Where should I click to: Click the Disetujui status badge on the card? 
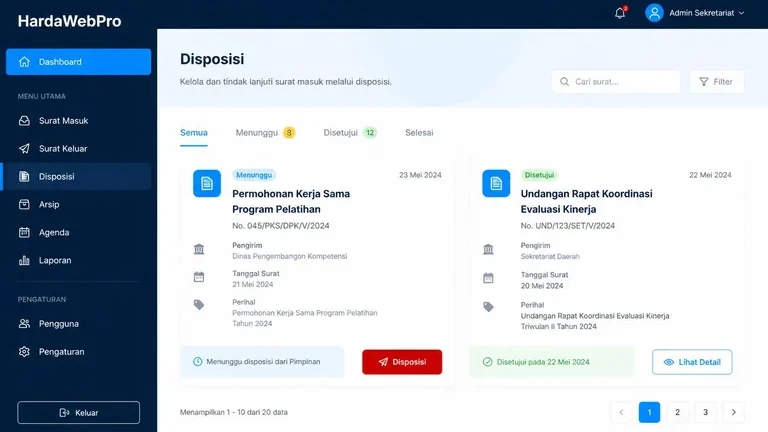[x=539, y=175]
